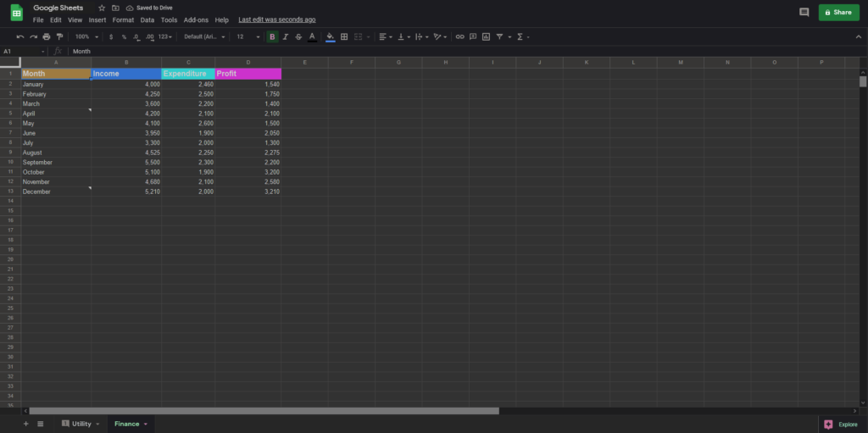Print the spreadsheet with the printer icon
Screen dimensions: 868x433
point(47,36)
